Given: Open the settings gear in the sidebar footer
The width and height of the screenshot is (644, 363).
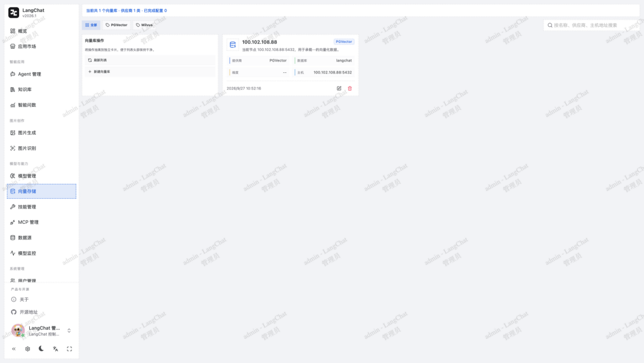Looking at the screenshot, I should pyautogui.click(x=27, y=349).
